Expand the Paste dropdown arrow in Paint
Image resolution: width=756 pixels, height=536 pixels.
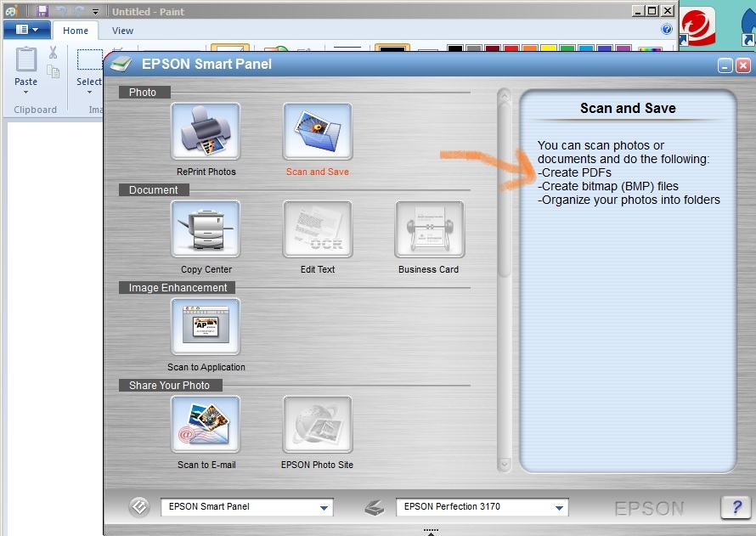[26, 92]
